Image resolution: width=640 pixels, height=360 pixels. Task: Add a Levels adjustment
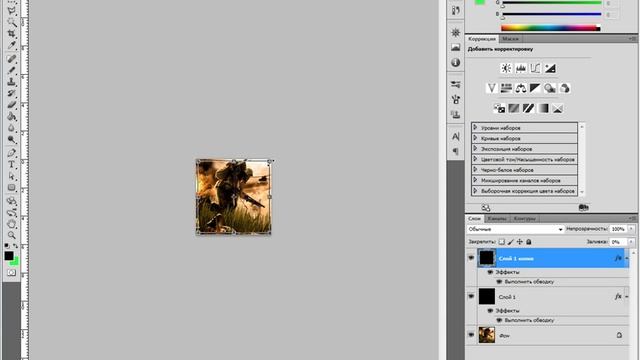click(x=521, y=68)
